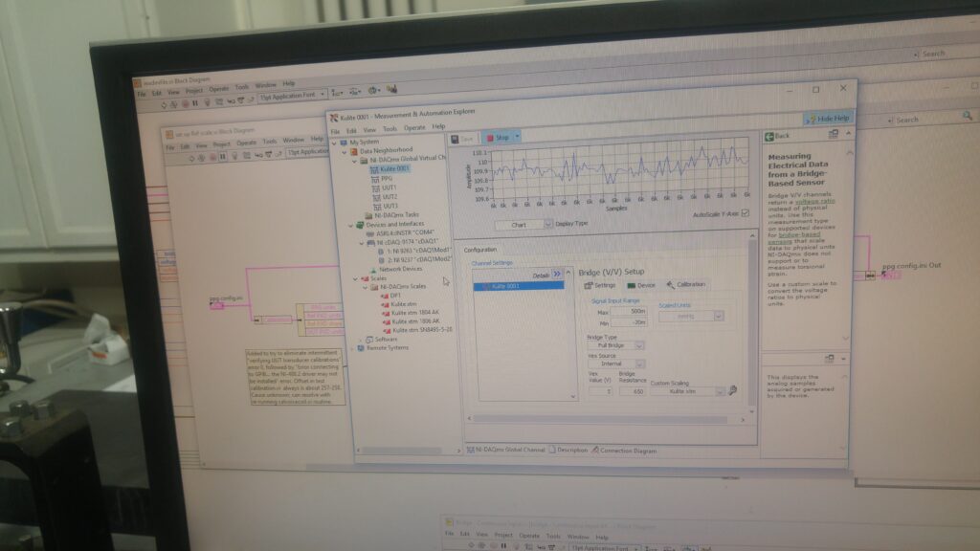Click the Vex Value (V) field
Screen dimensions: 980x551
pos(600,391)
